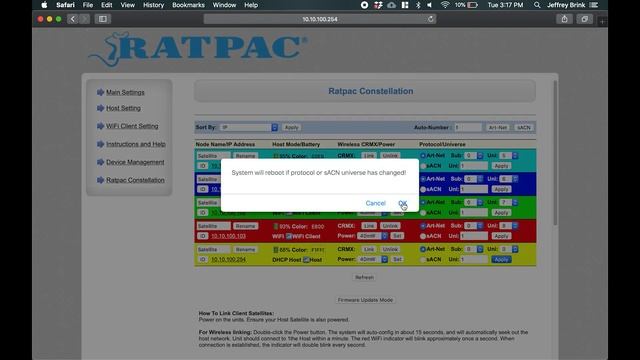Open WiFi Client Setting link

(x=132, y=126)
